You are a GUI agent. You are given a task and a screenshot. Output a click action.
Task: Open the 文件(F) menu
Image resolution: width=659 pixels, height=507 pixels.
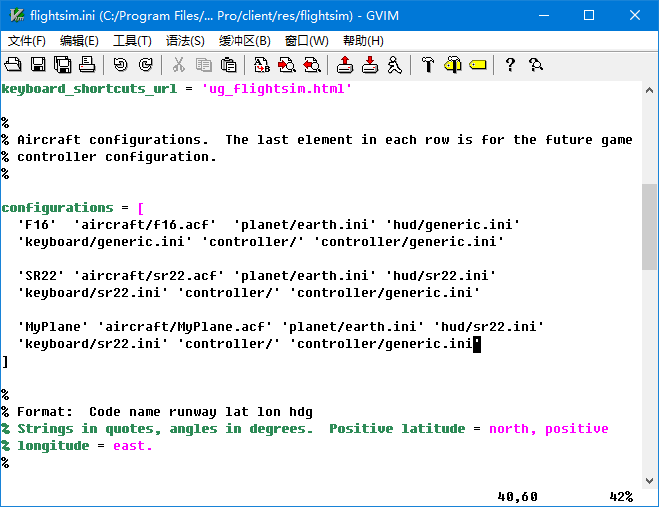click(x=27, y=41)
